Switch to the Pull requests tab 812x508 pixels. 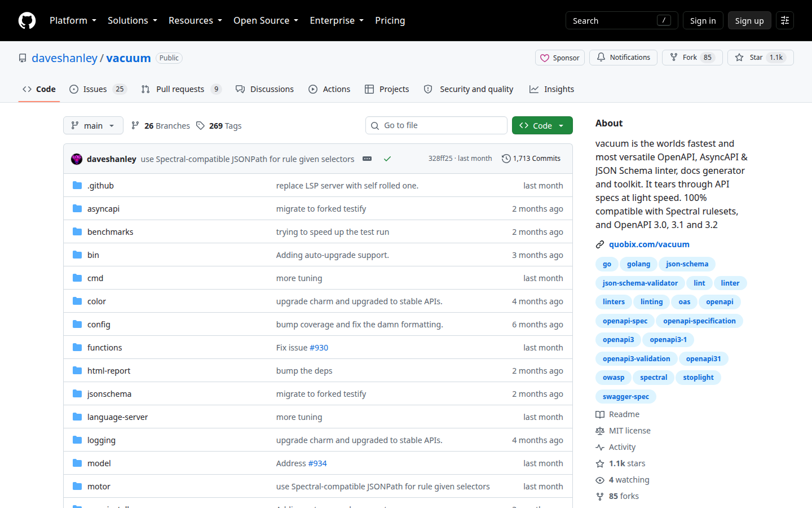[181, 89]
